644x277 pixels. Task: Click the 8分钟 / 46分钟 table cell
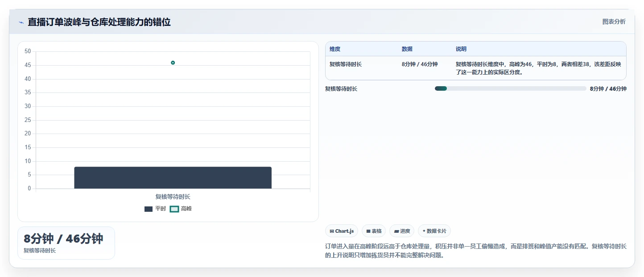[x=420, y=64]
